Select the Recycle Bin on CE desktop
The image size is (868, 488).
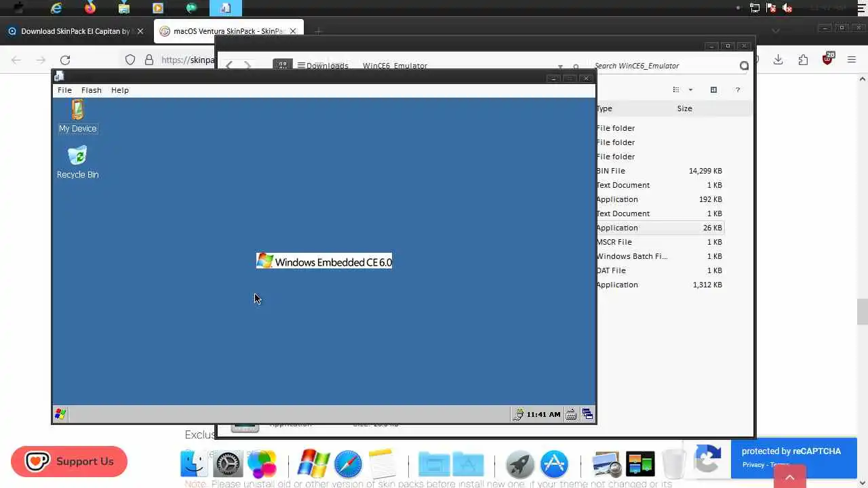pyautogui.click(x=77, y=162)
